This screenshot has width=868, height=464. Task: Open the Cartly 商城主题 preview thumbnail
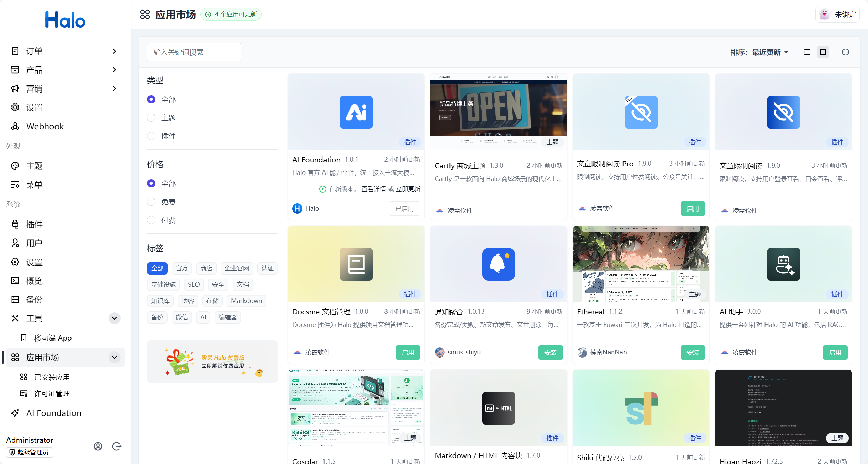point(499,112)
